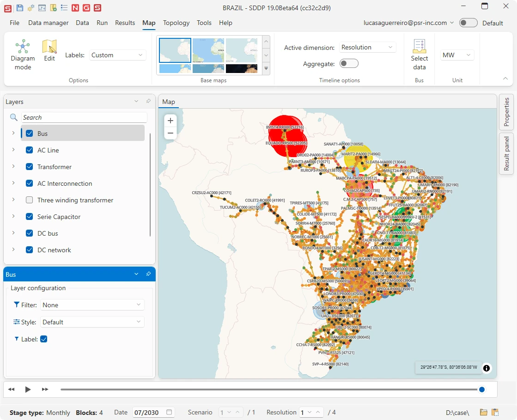
Task: Toggle the Default switch near account
Action: pyautogui.click(x=468, y=23)
